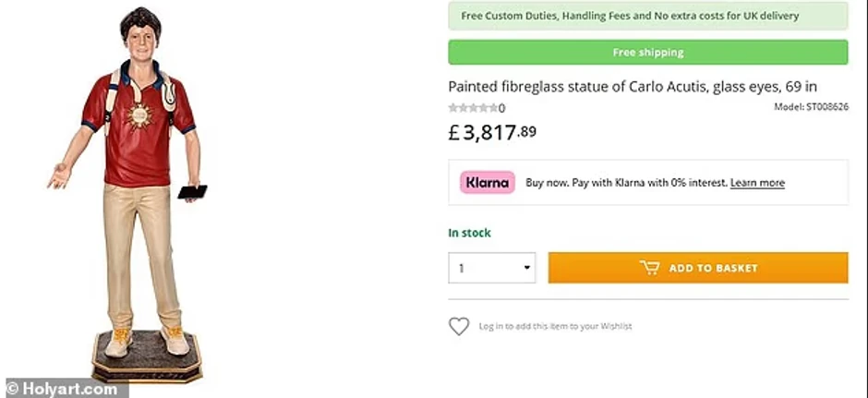Viewport: 868px width, 398px height.
Task: Open the quantity dropdown arrow
Action: pyautogui.click(x=527, y=269)
